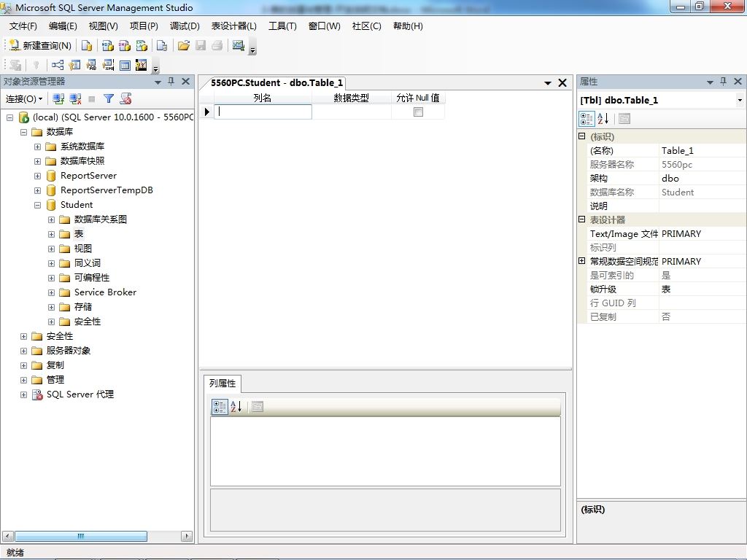Expand the Service Broker node
Screen dimensions: 747x560
[x=52, y=293]
